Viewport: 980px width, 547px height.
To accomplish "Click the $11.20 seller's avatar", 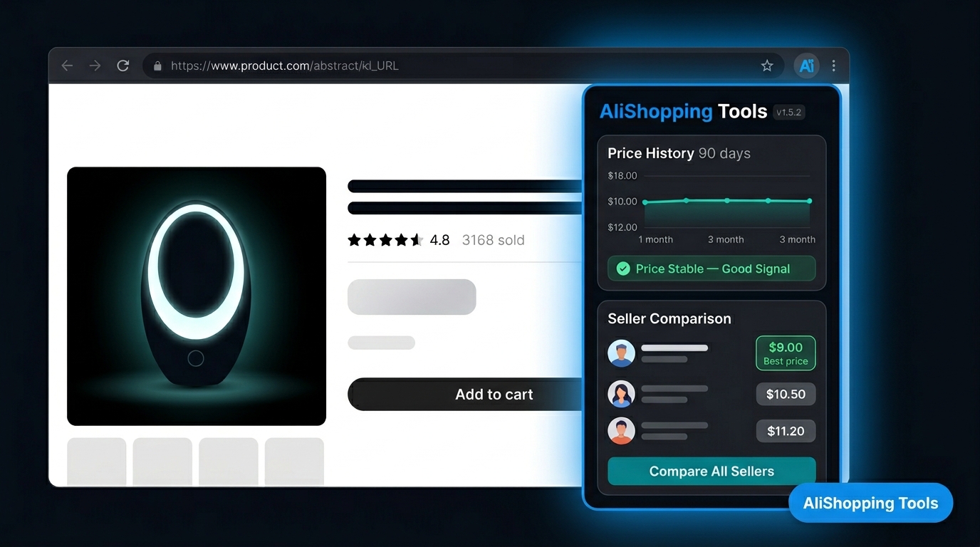I will click(621, 431).
